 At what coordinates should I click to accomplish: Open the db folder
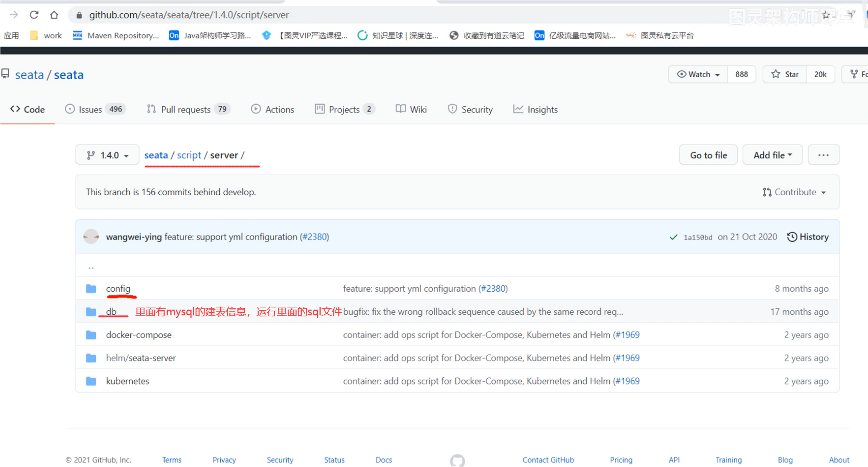point(111,312)
